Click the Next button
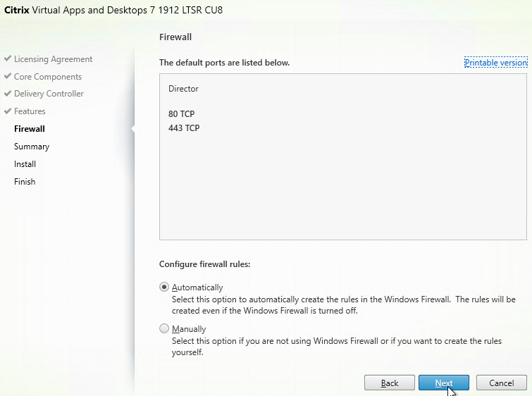Image resolution: width=532 pixels, height=396 pixels. (x=444, y=383)
